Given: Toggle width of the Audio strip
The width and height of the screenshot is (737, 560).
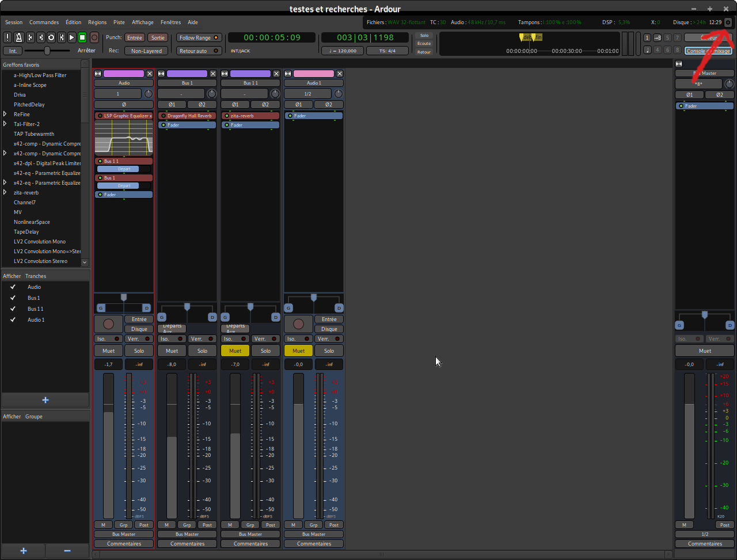Looking at the screenshot, I should [98, 74].
